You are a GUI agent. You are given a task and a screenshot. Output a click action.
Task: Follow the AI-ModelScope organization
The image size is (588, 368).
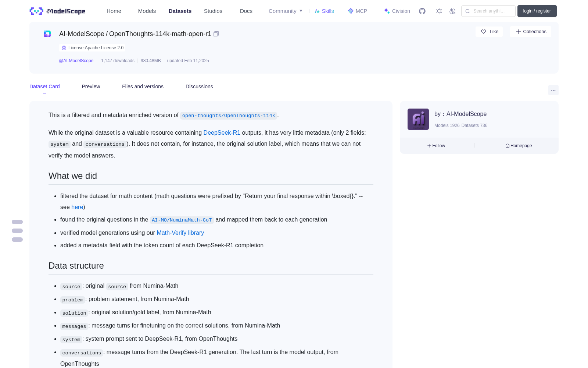tap(436, 146)
